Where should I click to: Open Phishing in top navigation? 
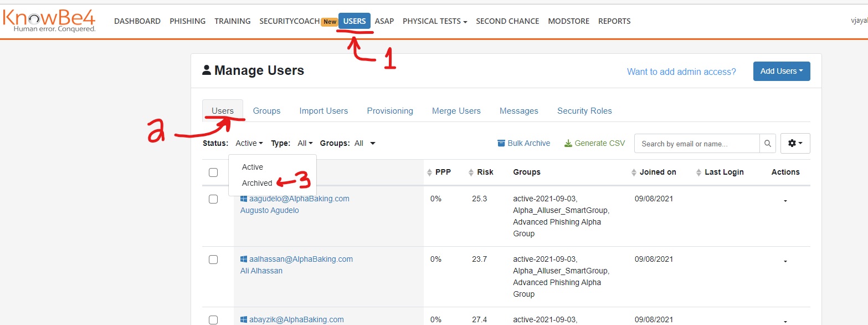pos(188,21)
